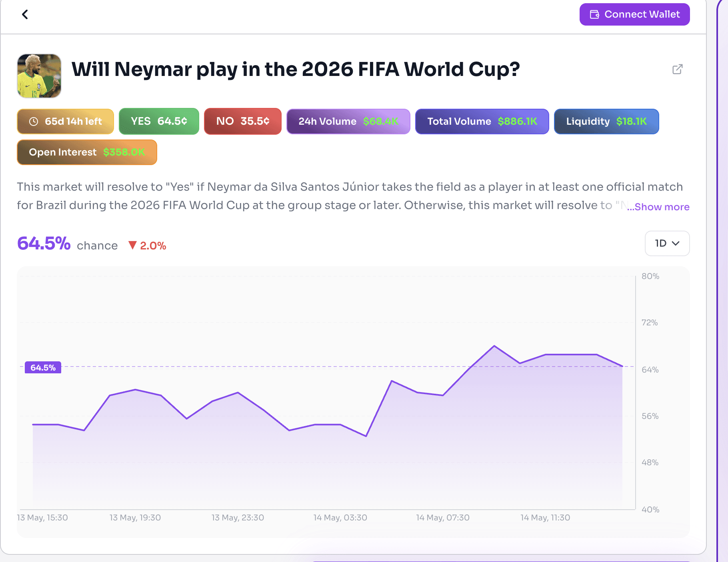Click the Neymar market thumbnail image
728x562 pixels.
[39, 76]
